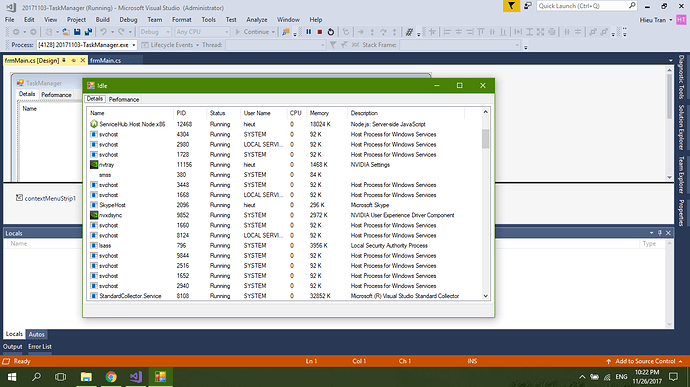Screen dimensions: 690x387
Task: Click scroll-down arrow of process list
Action: tap(485, 296)
